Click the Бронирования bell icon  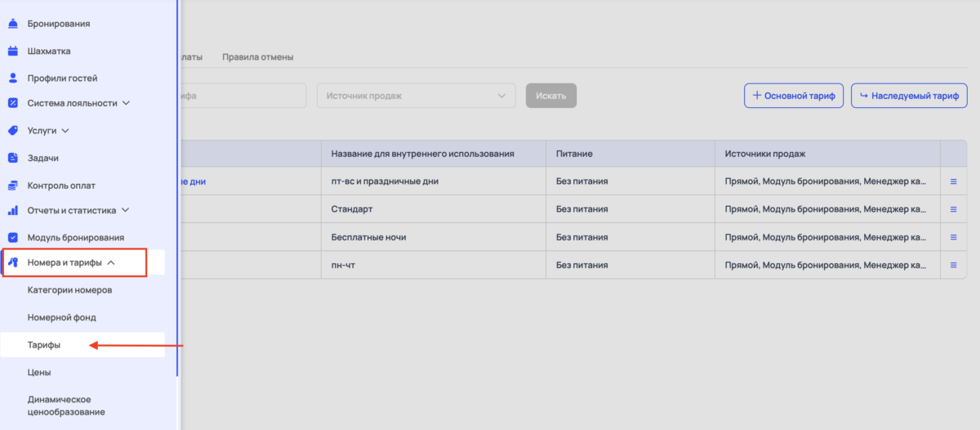coord(13,24)
